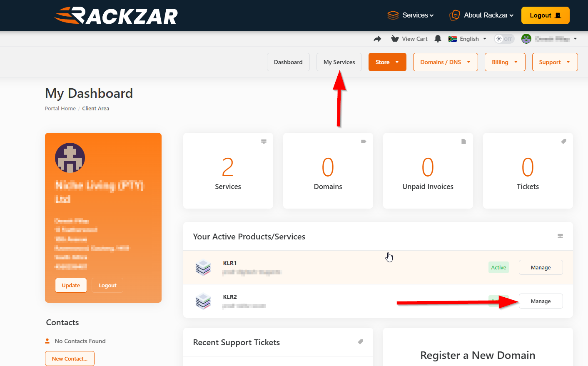Click Manage button for KLR2
Image resolution: width=588 pixels, height=366 pixels.
pyautogui.click(x=541, y=301)
